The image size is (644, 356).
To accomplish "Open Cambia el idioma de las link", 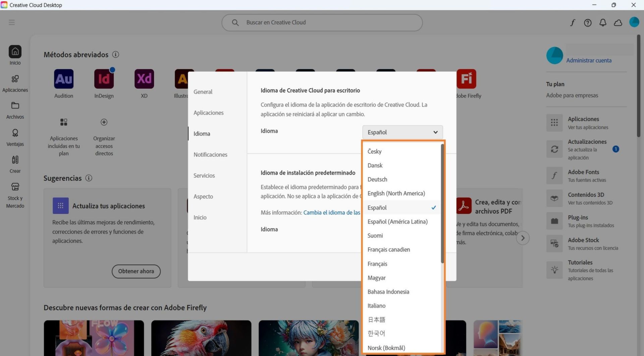I will coord(332,213).
